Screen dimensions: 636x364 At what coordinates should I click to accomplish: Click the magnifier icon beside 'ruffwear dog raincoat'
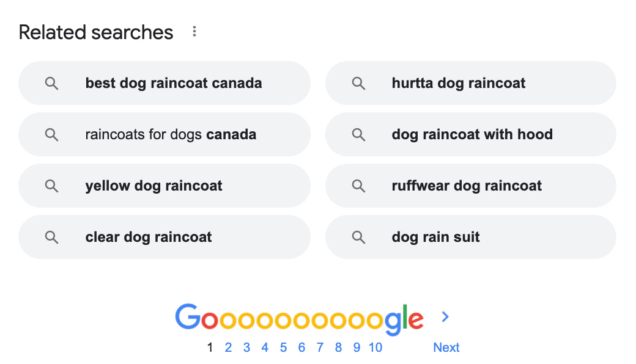(358, 186)
